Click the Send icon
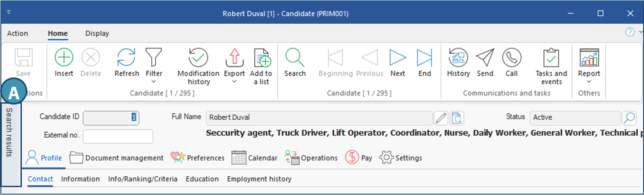This screenshot has width=644, height=195. (485, 57)
